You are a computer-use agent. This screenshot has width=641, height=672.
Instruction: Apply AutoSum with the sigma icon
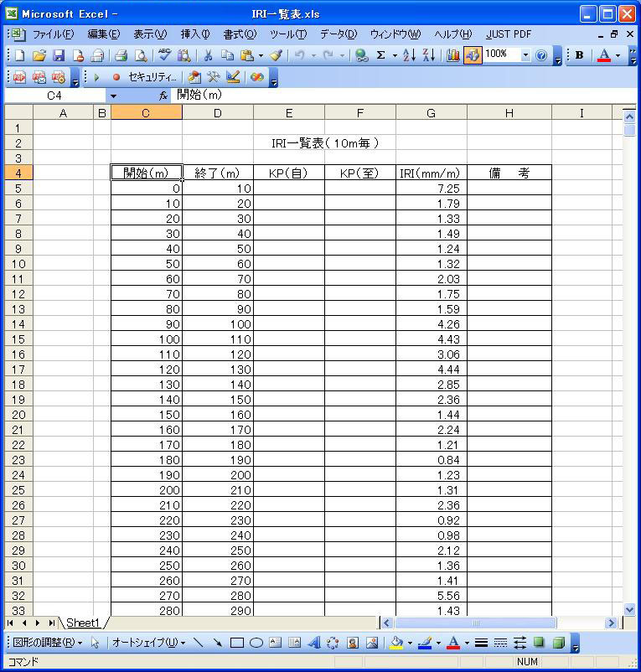(380, 55)
